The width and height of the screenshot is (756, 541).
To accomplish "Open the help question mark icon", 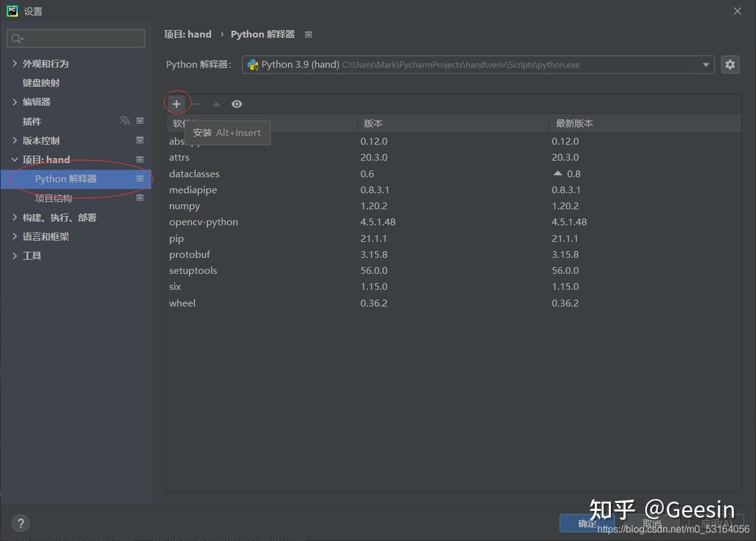I will click(20, 523).
